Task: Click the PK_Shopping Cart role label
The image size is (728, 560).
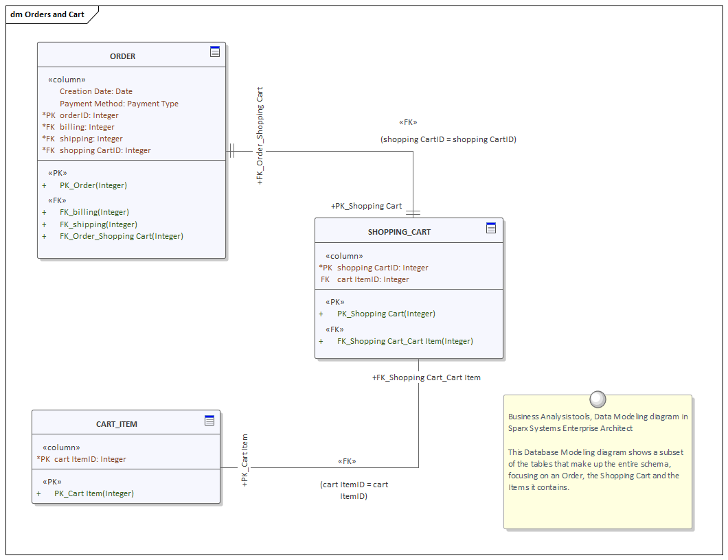Action: point(365,206)
